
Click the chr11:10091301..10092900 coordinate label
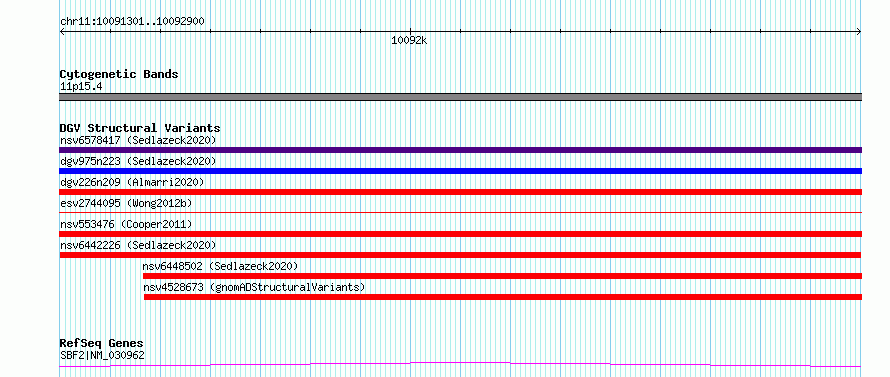coord(132,22)
